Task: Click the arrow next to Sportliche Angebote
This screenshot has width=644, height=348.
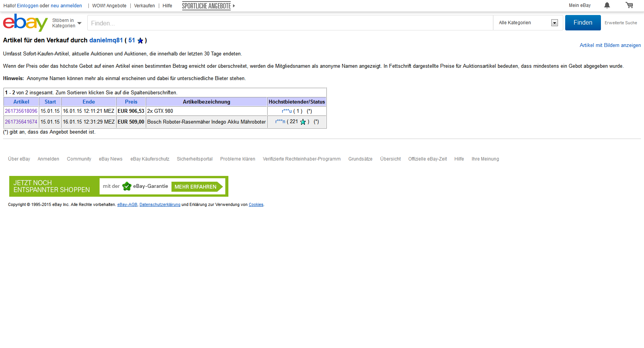Action: (234, 6)
